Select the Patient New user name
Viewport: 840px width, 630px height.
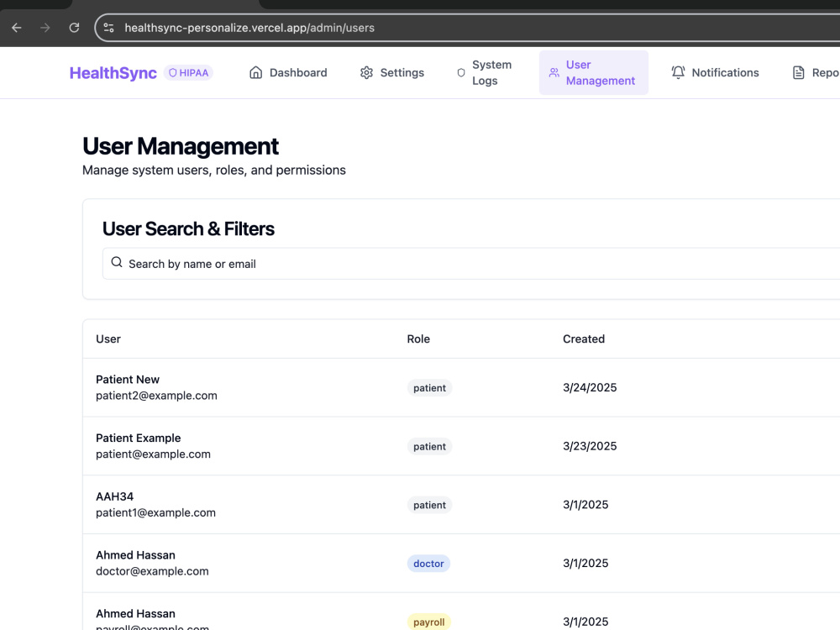click(128, 380)
